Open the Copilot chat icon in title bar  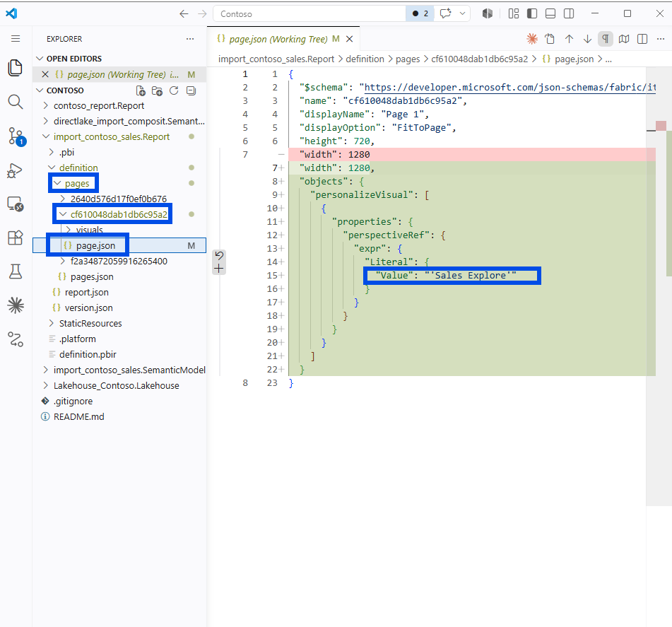coord(446,13)
